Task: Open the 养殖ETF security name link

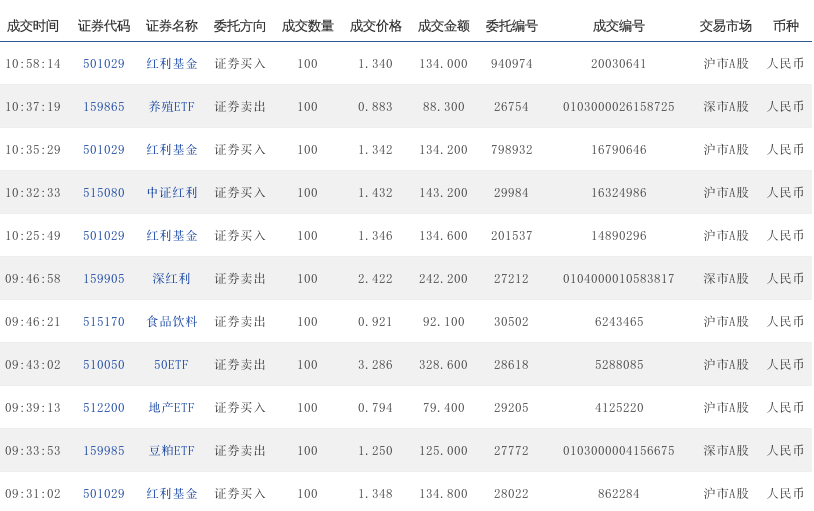Action: (x=172, y=107)
